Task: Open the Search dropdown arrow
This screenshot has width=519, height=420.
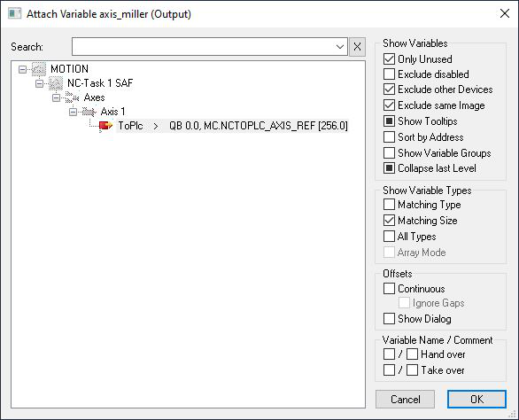Action: tap(340, 47)
